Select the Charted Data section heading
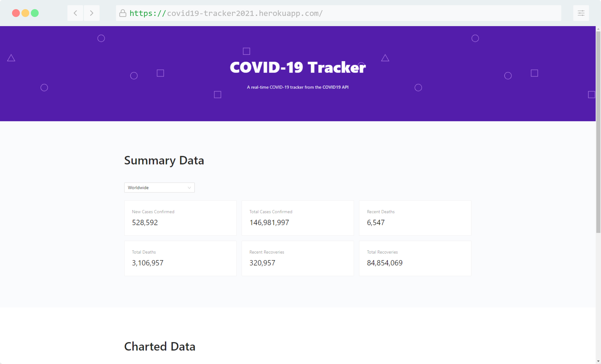 (x=160, y=347)
